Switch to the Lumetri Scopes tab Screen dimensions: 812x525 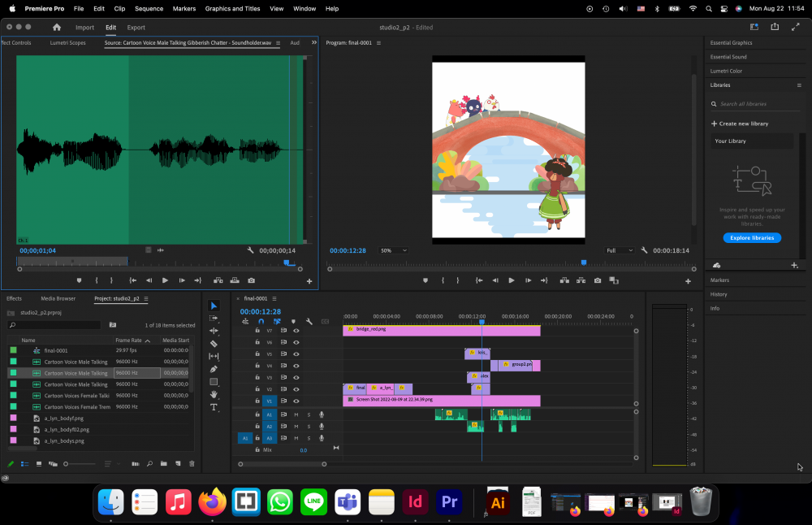(x=67, y=42)
